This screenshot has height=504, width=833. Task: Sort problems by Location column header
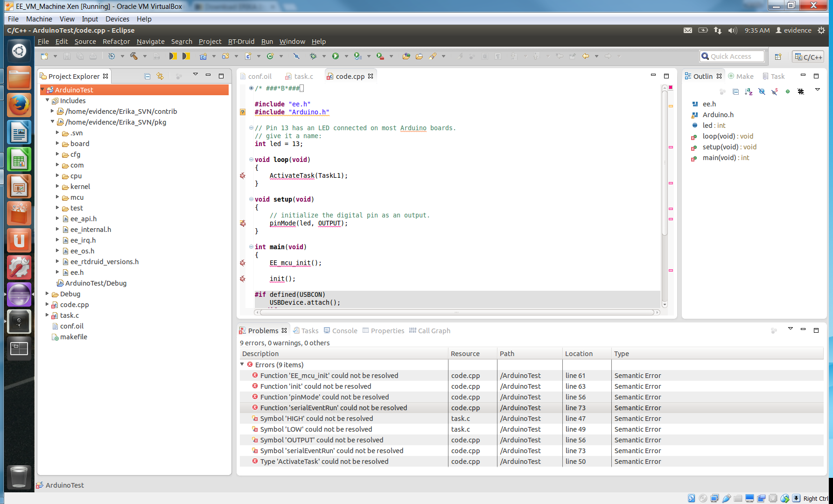587,354
